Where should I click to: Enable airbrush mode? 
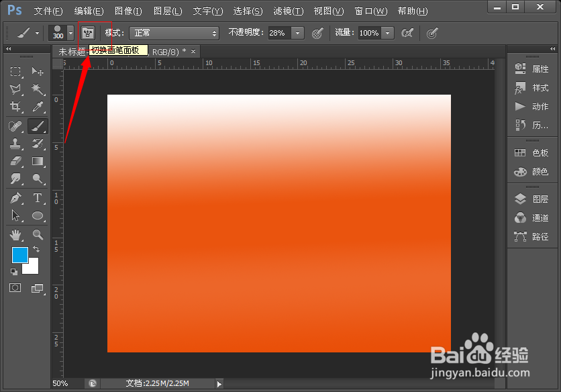pyautogui.click(x=407, y=34)
